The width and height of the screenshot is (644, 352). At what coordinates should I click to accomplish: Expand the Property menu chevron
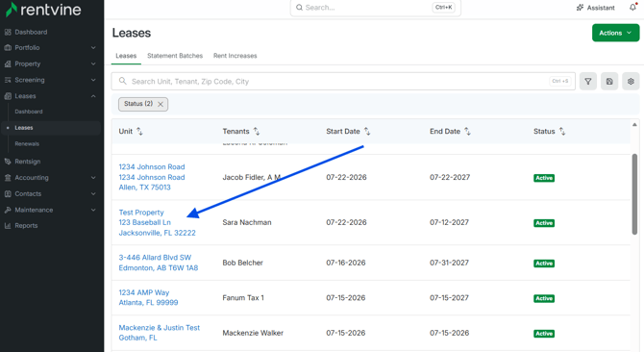93,63
